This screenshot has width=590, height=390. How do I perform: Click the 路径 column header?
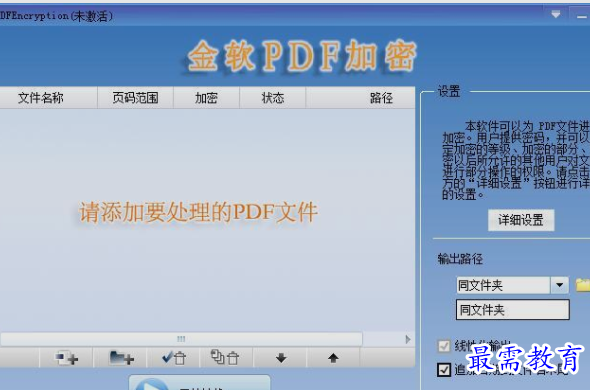(360, 98)
